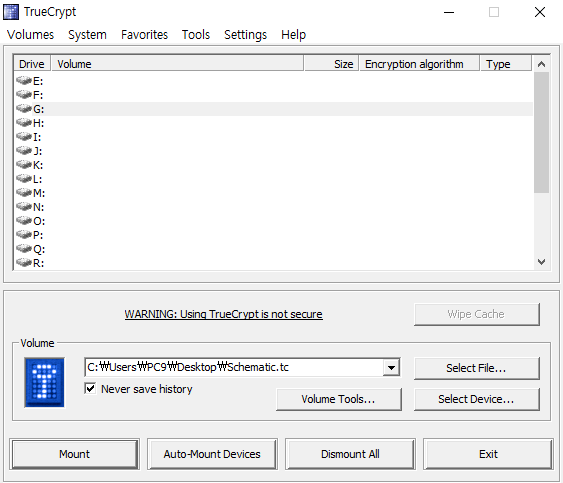Choose the R: drive slot icon
This screenshot has height=483, width=563.
24,263
